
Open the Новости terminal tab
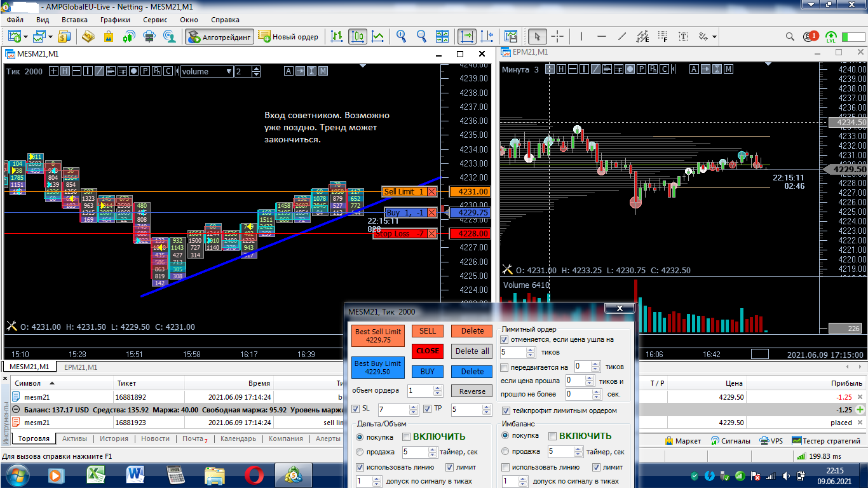(x=155, y=439)
